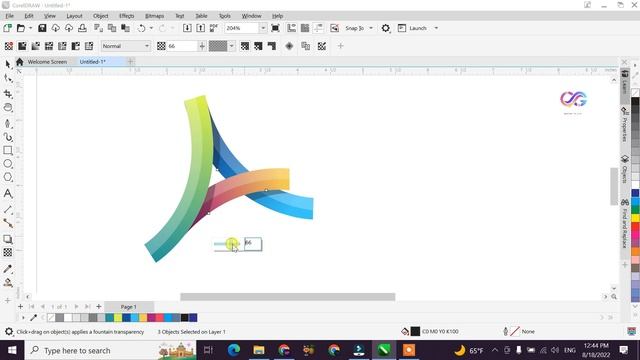Open the Objects docker tab

(x=624, y=169)
